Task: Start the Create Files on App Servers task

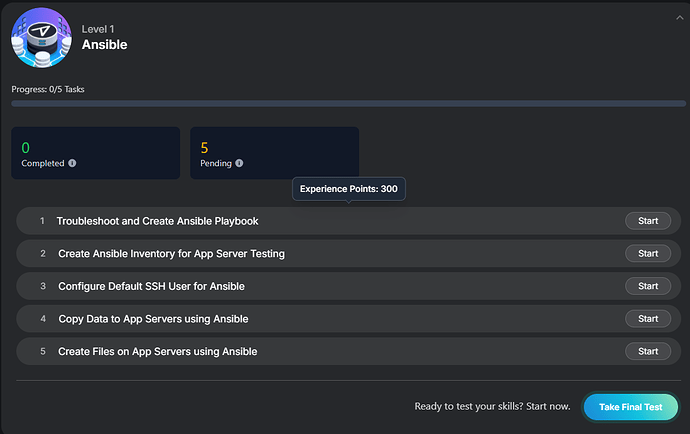Action: [647, 351]
